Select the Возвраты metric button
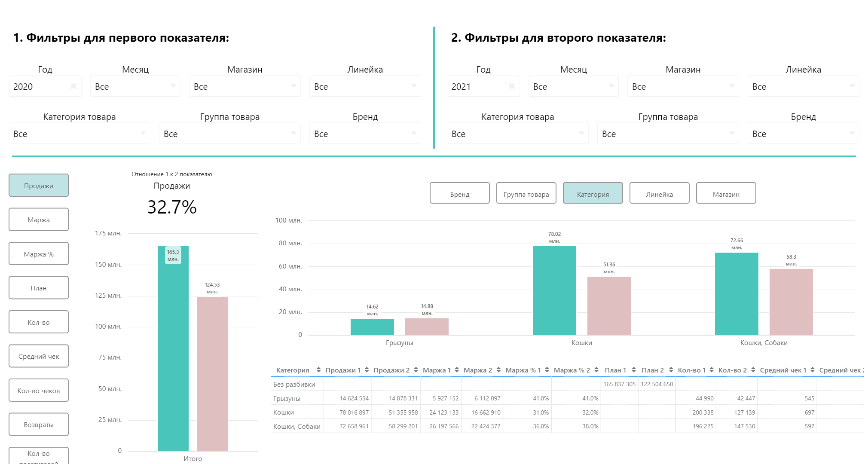Screen dimensions: 868x464 (x=39, y=424)
